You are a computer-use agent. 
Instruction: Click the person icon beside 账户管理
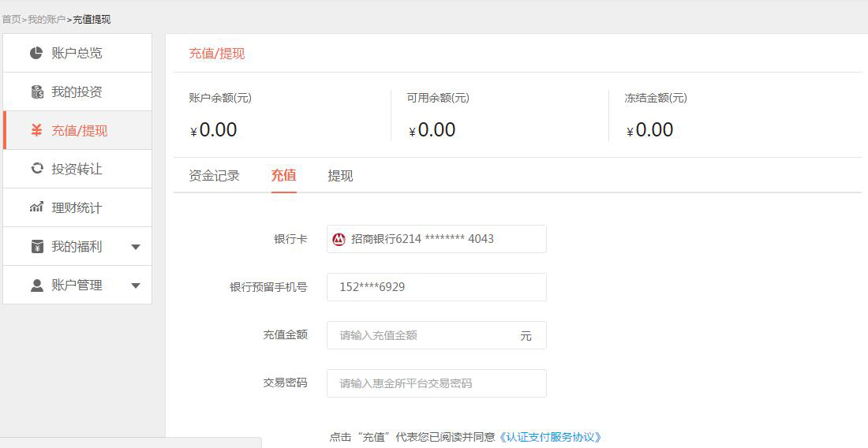pyautogui.click(x=36, y=286)
